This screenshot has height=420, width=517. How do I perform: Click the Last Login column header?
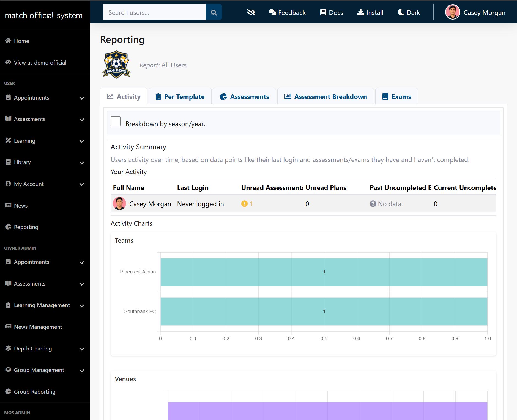tap(193, 188)
